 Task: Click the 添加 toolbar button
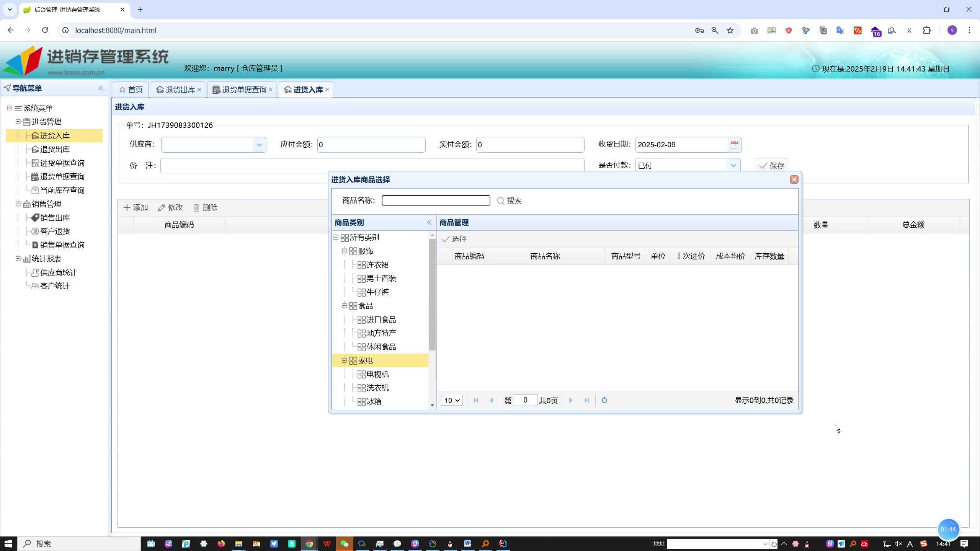[x=136, y=208]
